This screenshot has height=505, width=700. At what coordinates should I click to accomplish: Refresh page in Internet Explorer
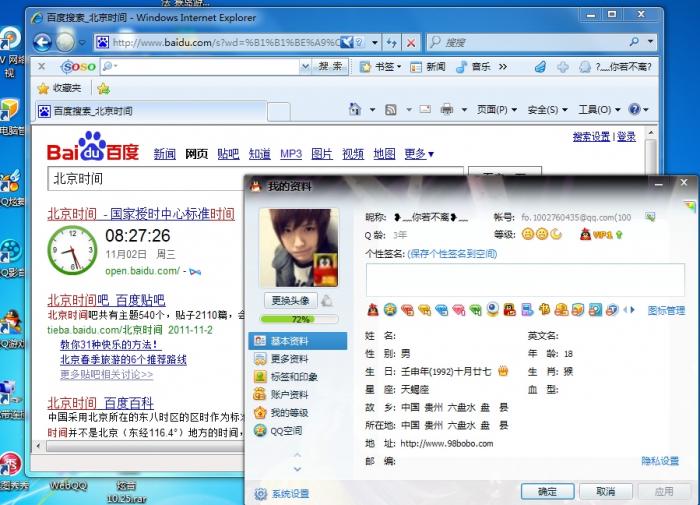tap(392, 42)
